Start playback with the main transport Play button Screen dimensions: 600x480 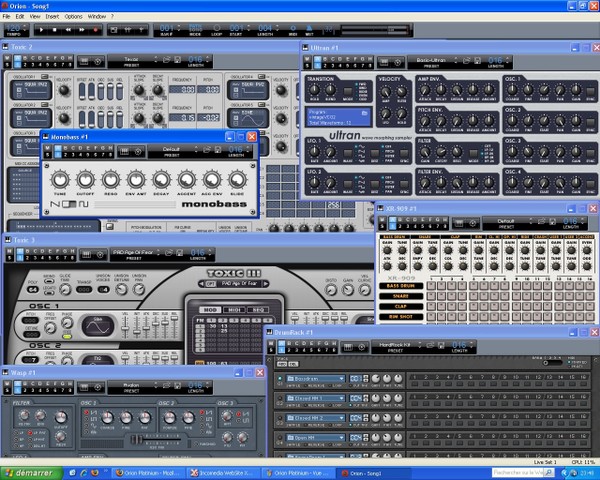[41, 29]
